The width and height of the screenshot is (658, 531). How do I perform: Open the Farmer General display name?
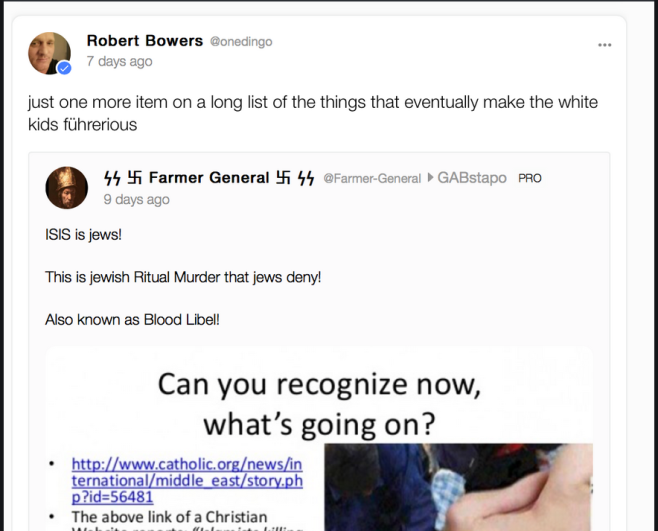point(209,178)
